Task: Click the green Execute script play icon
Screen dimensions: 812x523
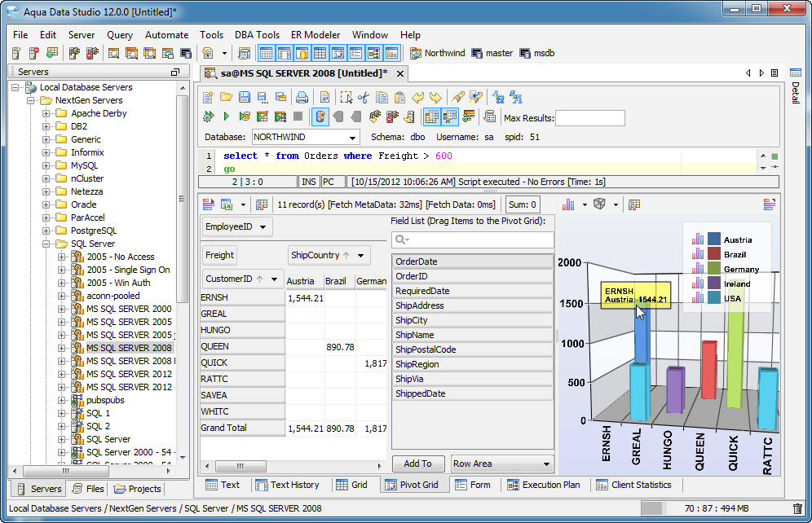Action: click(226, 117)
